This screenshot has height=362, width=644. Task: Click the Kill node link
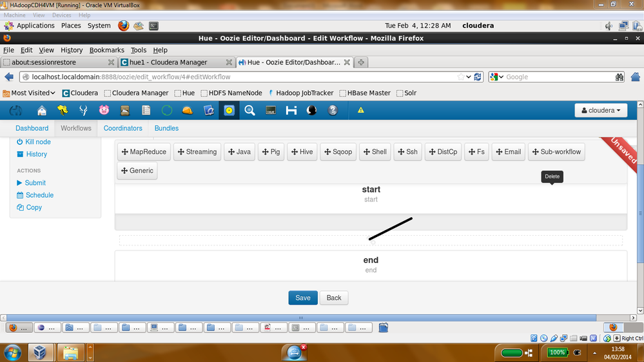pyautogui.click(x=34, y=142)
